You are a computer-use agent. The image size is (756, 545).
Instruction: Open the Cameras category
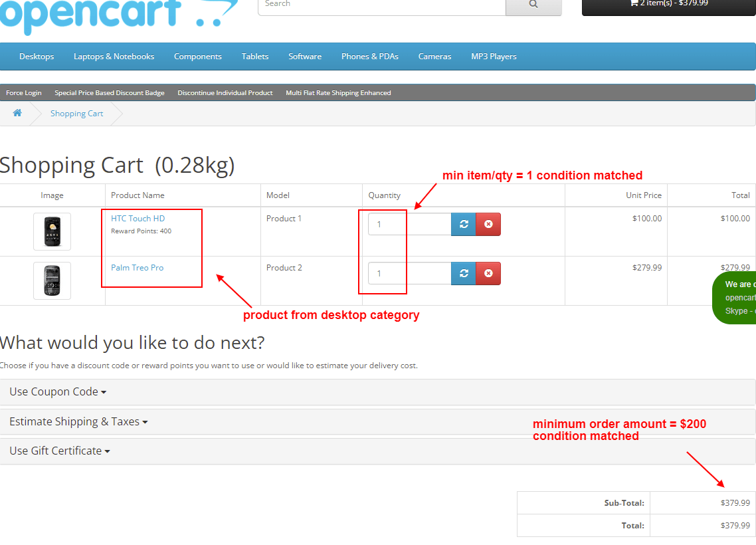pos(434,56)
